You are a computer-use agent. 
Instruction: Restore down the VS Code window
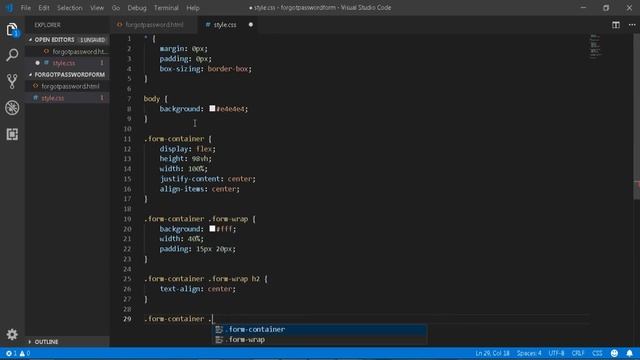click(606, 8)
